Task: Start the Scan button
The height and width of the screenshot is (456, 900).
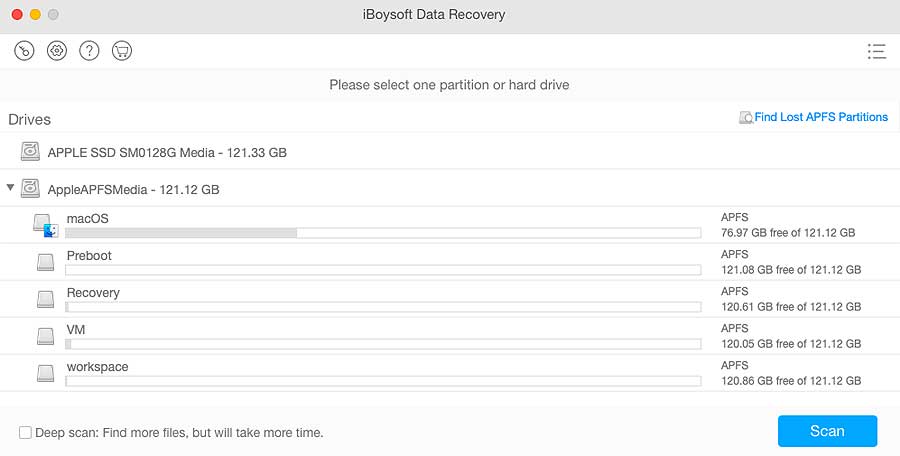Action: click(x=827, y=431)
